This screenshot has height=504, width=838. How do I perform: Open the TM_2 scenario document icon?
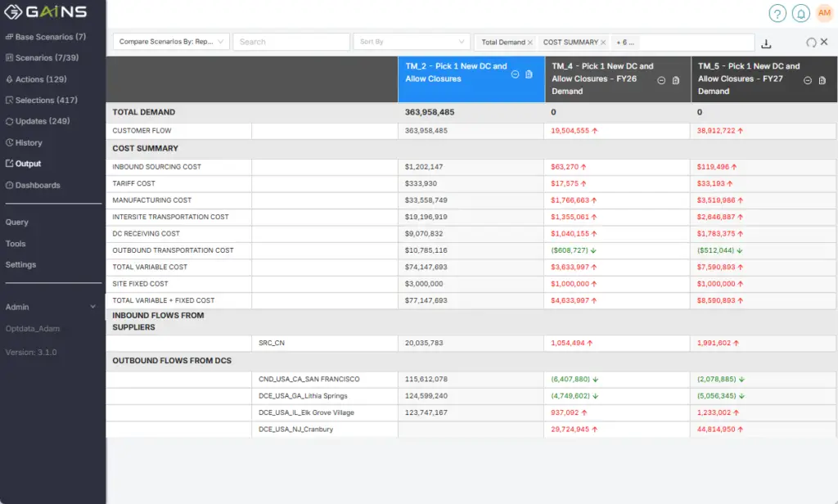click(529, 74)
